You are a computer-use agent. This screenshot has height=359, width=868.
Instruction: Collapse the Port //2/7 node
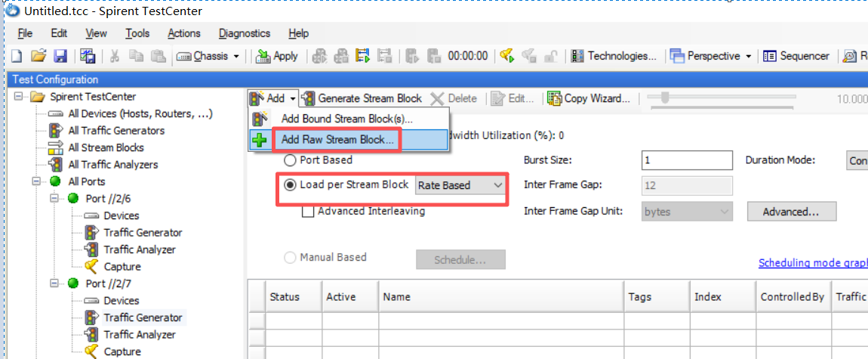(54, 283)
